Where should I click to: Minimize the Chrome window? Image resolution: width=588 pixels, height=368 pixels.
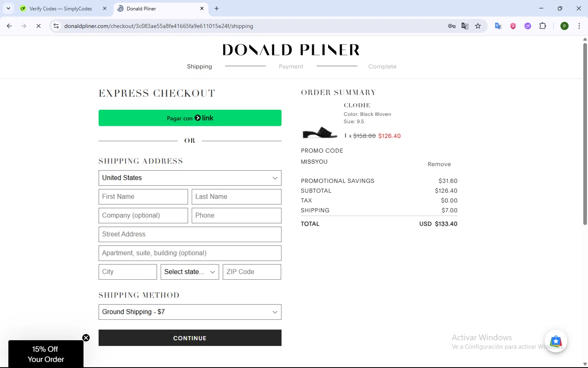tap(541, 8)
